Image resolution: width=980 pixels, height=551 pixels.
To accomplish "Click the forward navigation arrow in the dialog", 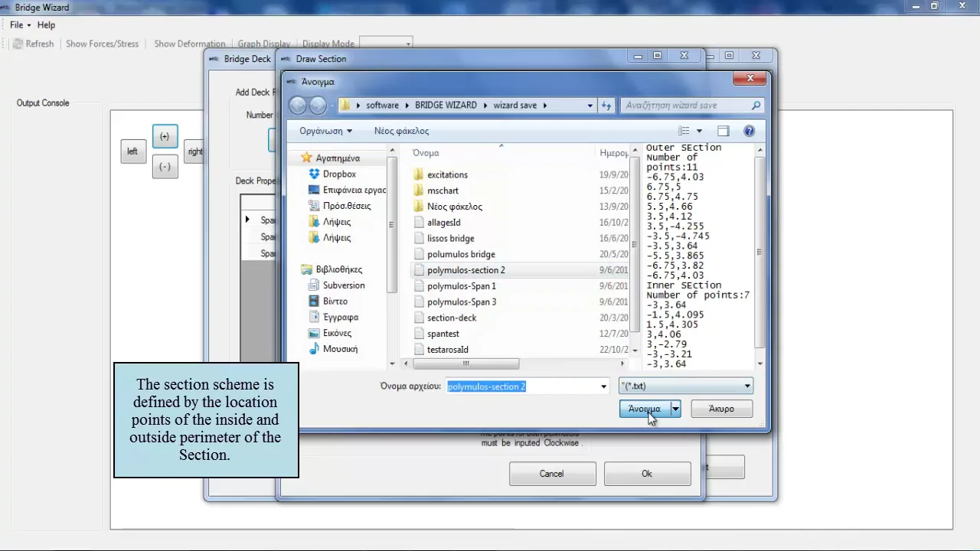I will pyautogui.click(x=318, y=106).
